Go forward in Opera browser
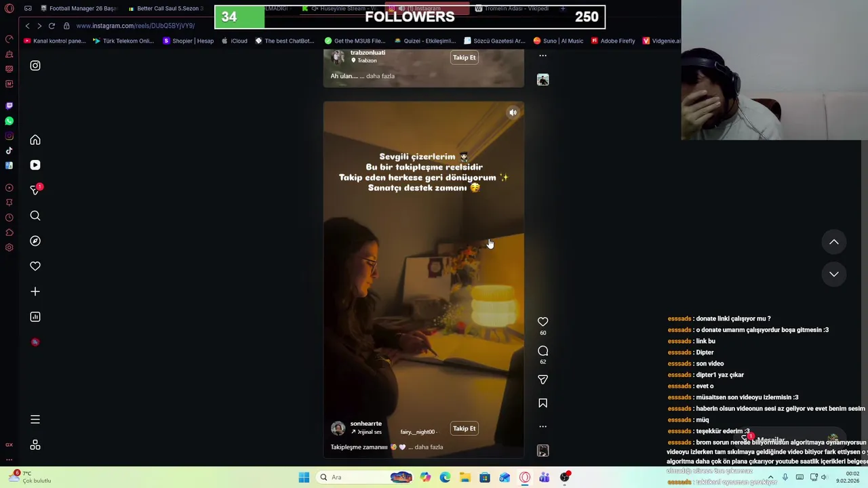This screenshot has height=488, width=868. pos(39,26)
